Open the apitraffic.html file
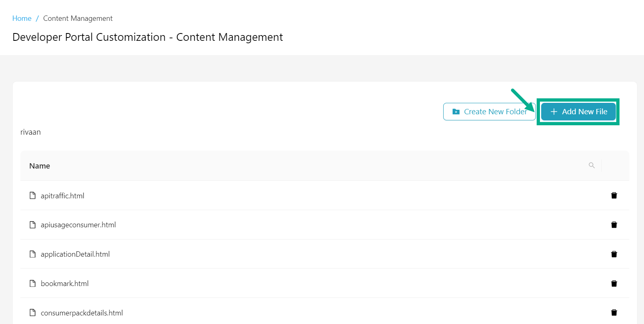 (x=62, y=195)
